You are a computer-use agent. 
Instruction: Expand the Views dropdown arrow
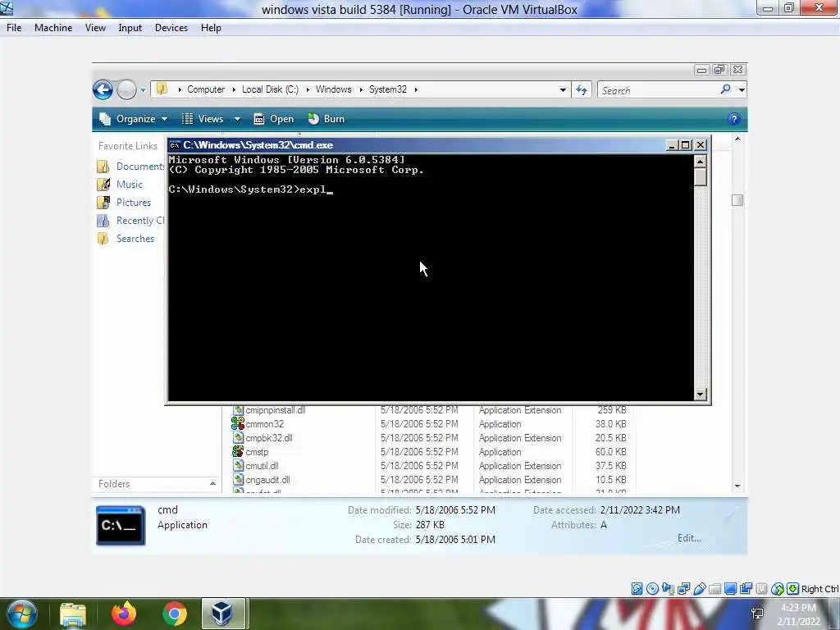237,119
